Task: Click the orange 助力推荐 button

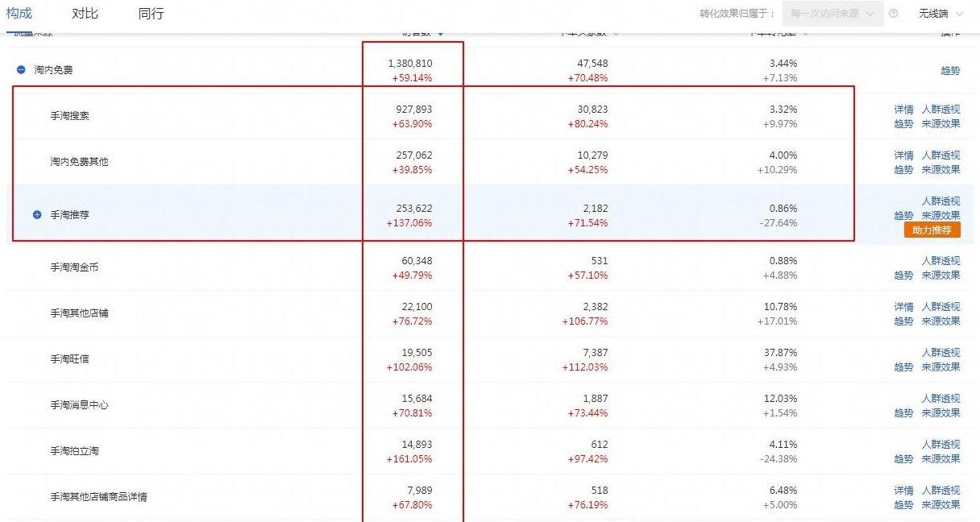Action: [x=932, y=230]
